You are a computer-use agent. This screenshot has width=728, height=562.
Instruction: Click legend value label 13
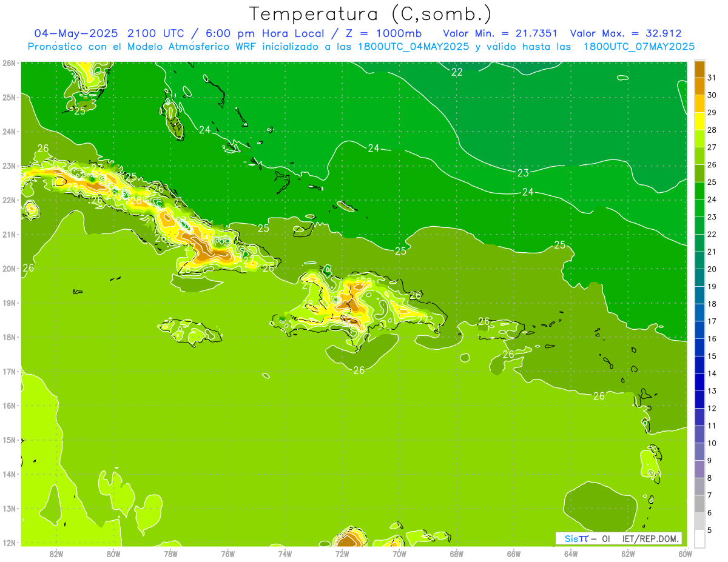712,390
